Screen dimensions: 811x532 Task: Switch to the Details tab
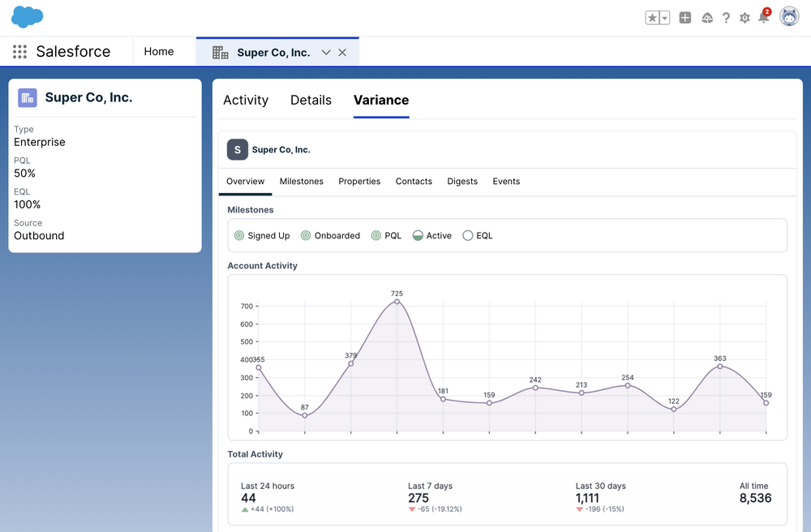311,100
